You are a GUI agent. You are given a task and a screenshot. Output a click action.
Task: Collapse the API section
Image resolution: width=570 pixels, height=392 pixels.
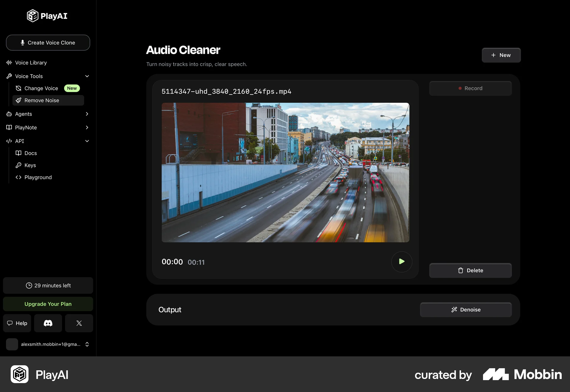(x=87, y=141)
